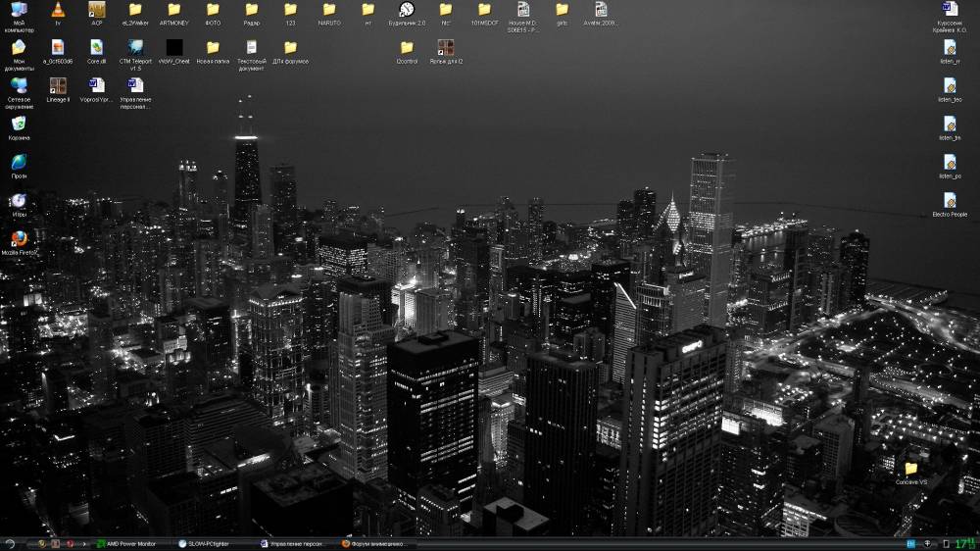
Task: Open the ACP shortcut icon
Action: [96, 10]
